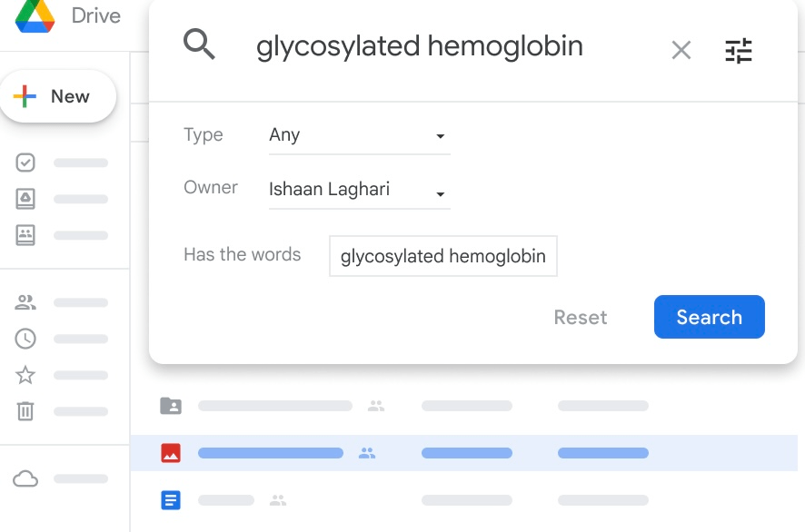Click the Has the words input field
This screenshot has height=532, width=805.
[x=443, y=256]
